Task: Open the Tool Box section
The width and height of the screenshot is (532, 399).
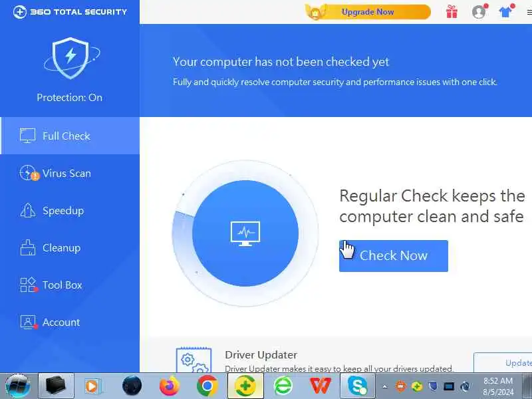Action: coord(70,285)
